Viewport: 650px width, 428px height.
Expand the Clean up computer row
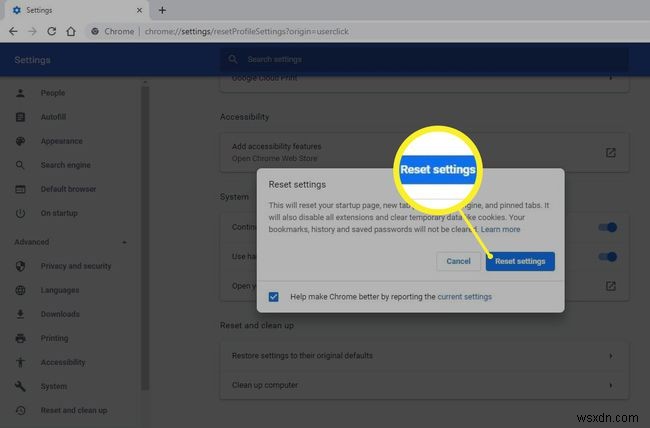tap(424, 385)
